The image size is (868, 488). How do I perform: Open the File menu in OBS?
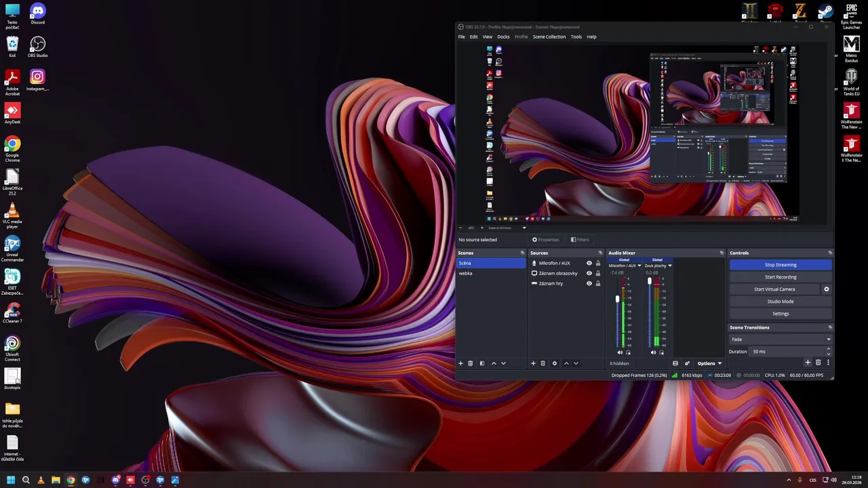(462, 37)
